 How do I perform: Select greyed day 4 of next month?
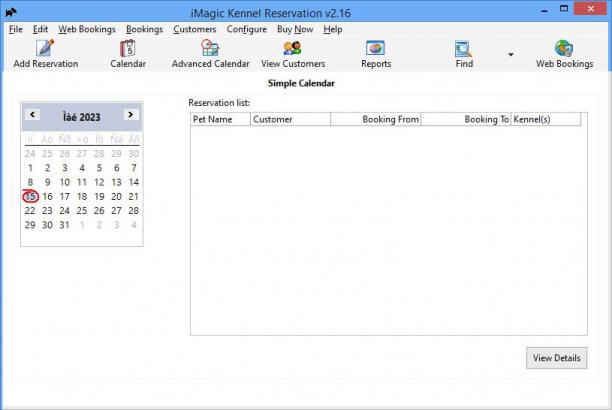(133, 225)
